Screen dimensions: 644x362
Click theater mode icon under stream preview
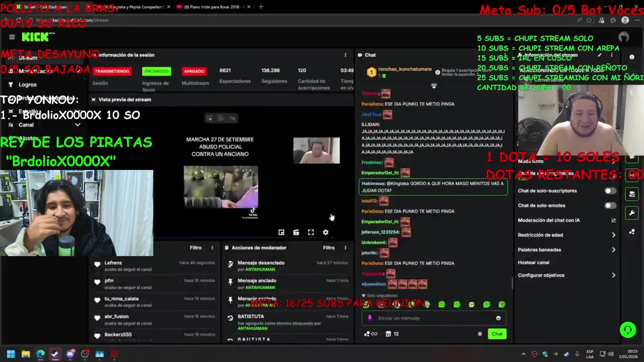pos(296,232)
